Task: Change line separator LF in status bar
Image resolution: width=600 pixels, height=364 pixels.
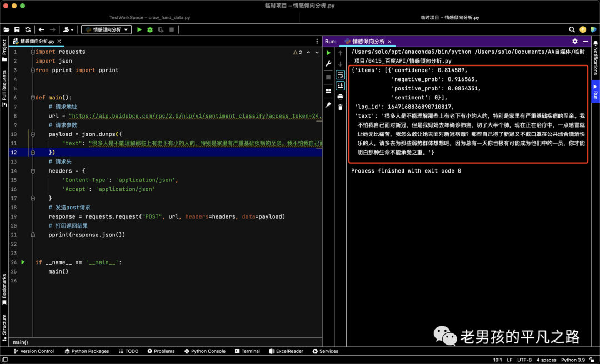Action: pos(509,360)
